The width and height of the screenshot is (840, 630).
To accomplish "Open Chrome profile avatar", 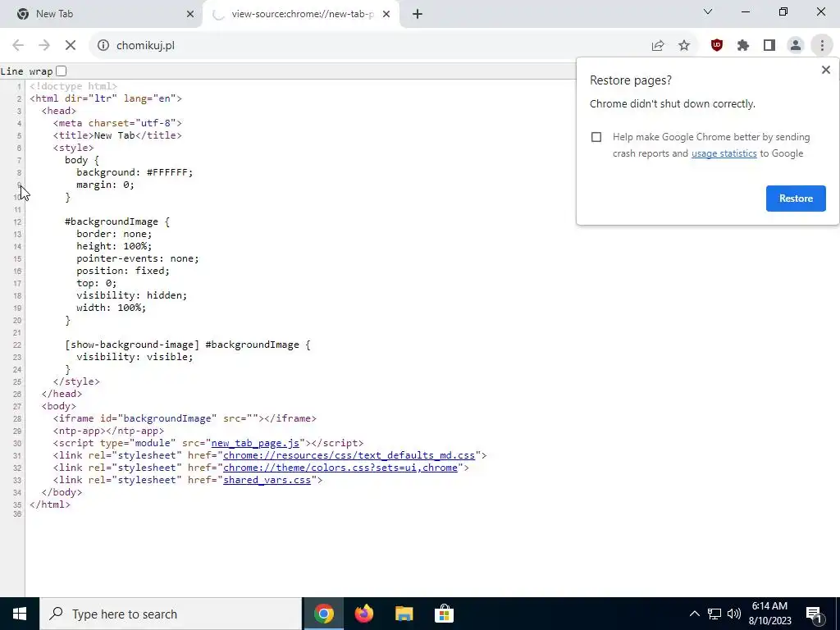I will click(796, 46).
